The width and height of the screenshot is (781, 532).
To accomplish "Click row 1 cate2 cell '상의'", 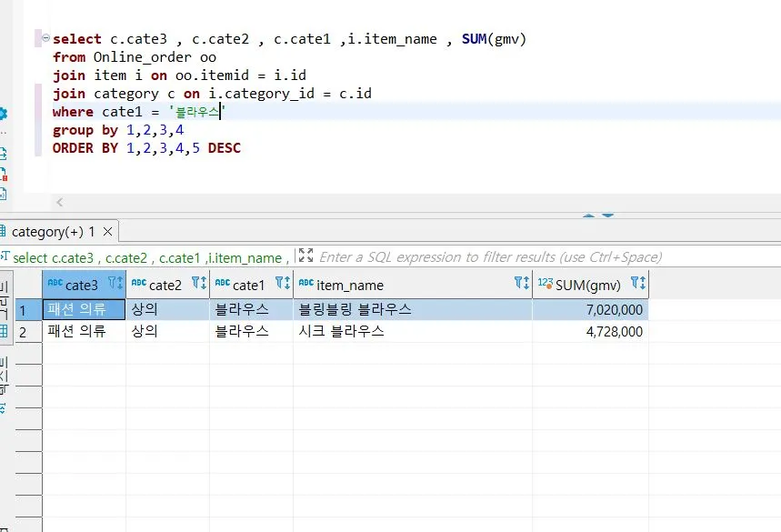I will (167, 309).
